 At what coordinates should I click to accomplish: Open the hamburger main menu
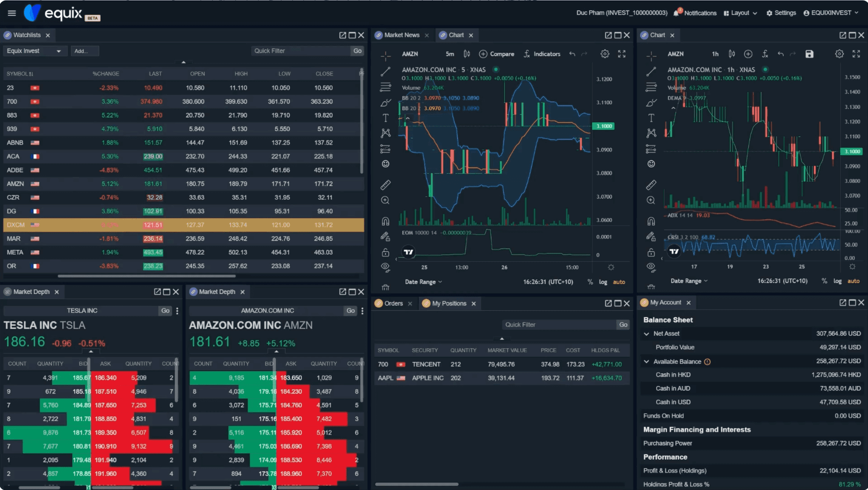(12, 13)
